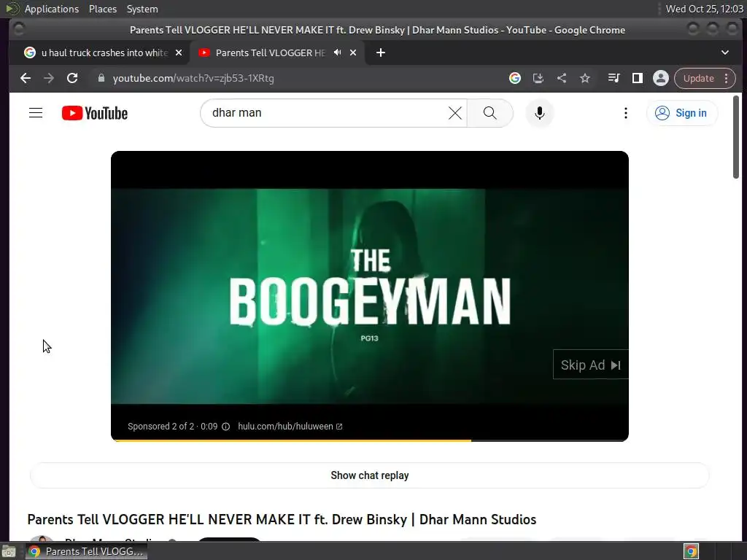View site information lock icon
This screenshot has width=747, height=560.
101,78
